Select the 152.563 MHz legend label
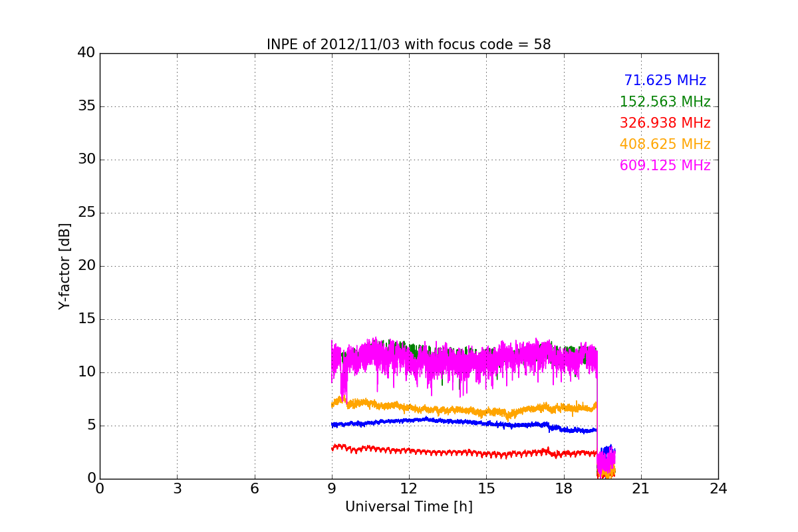798x532 pixels. click(x=665, y=102)
